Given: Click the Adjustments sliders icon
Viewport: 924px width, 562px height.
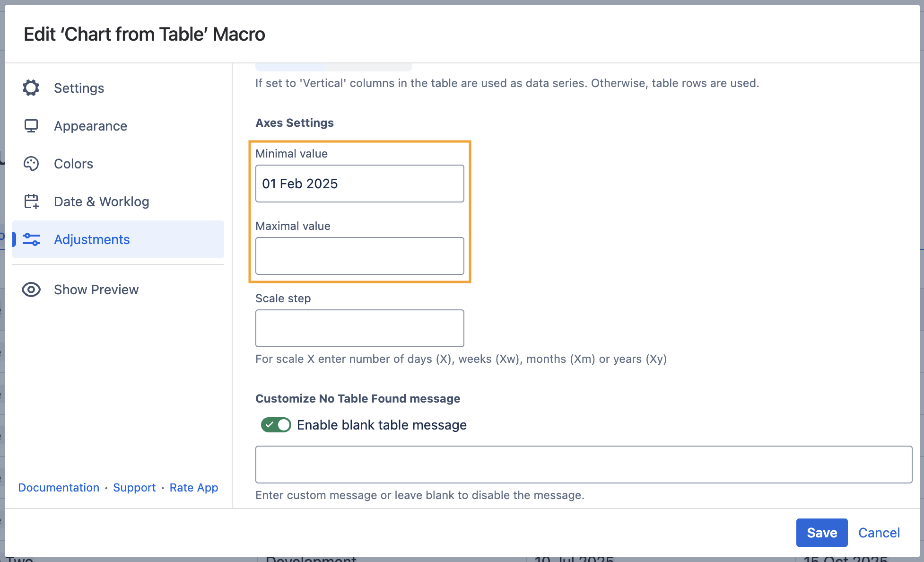Looking at the screenshot, I should pos(31,239).
